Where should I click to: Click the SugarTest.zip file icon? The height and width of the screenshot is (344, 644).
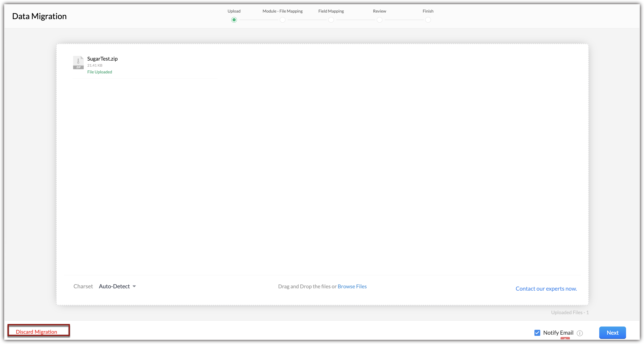tap(78, 62)
